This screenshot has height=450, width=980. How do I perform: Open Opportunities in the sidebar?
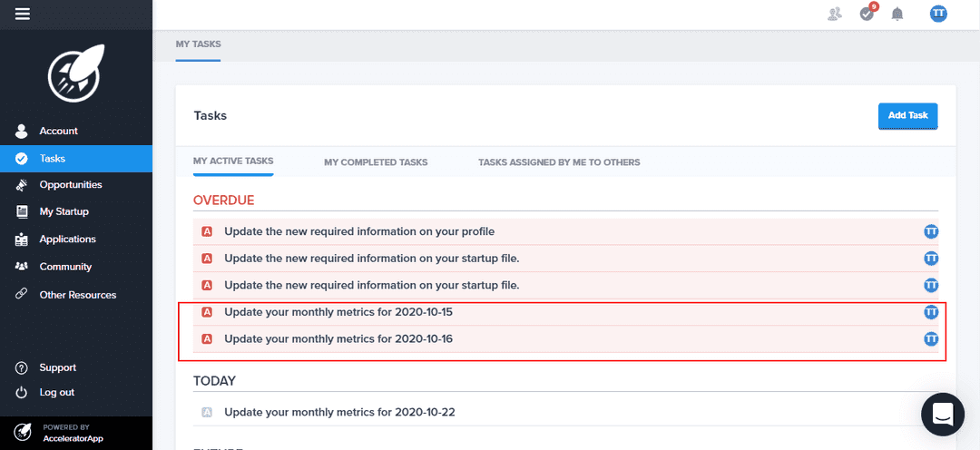[x=71, y=185]
